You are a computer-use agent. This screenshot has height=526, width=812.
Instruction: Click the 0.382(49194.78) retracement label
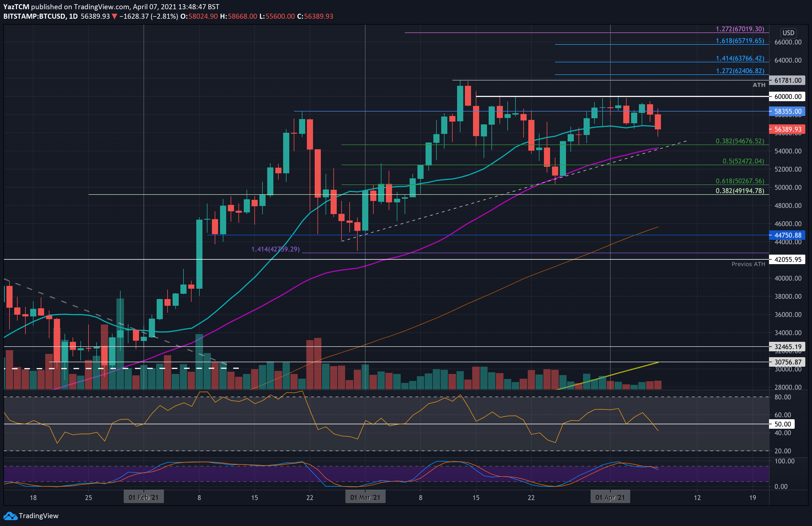click(x=740, y=191)
